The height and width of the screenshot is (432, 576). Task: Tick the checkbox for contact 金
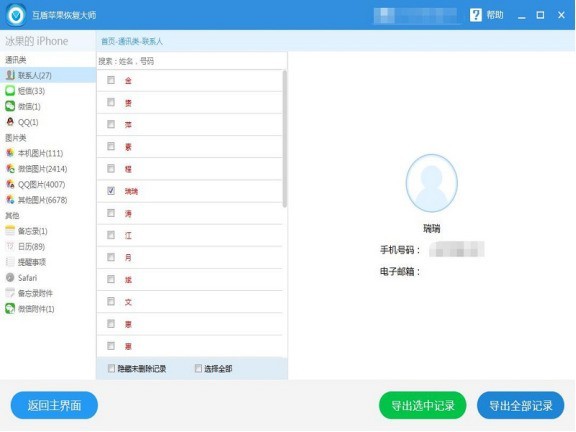click(x=111, y=80)
